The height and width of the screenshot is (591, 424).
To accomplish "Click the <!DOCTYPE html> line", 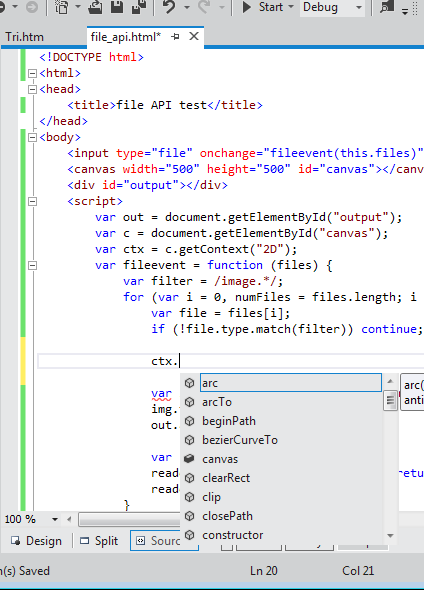I will click(92, 57).
